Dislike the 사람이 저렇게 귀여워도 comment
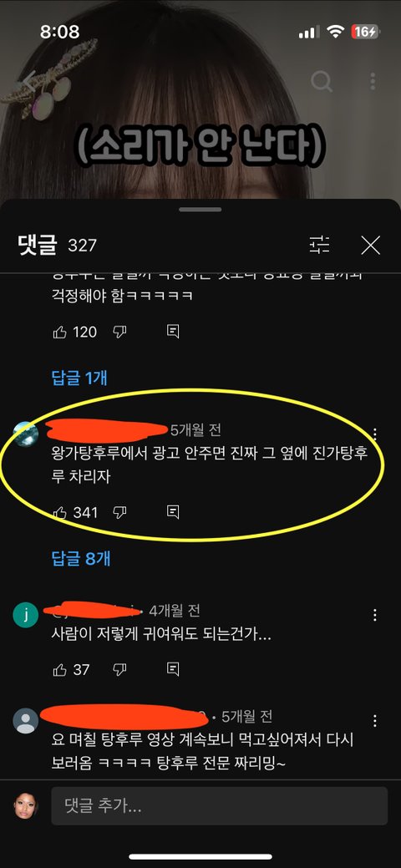This screenshot has height=868, width=401. pos(119,670)
